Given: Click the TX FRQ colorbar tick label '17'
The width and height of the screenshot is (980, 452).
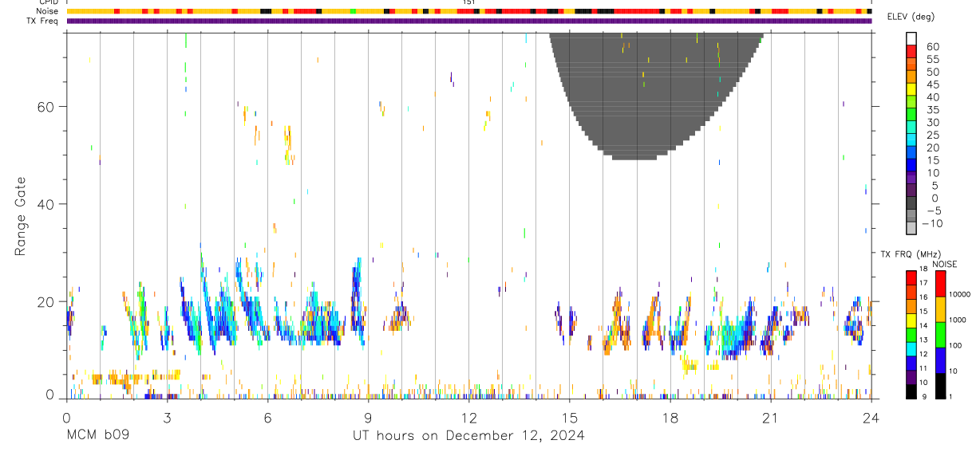Looking at the screenshot, I should (923, 282).
